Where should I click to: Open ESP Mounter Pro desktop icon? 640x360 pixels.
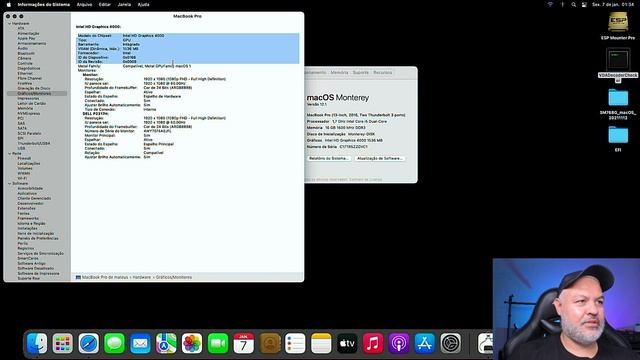click(618, 25)
